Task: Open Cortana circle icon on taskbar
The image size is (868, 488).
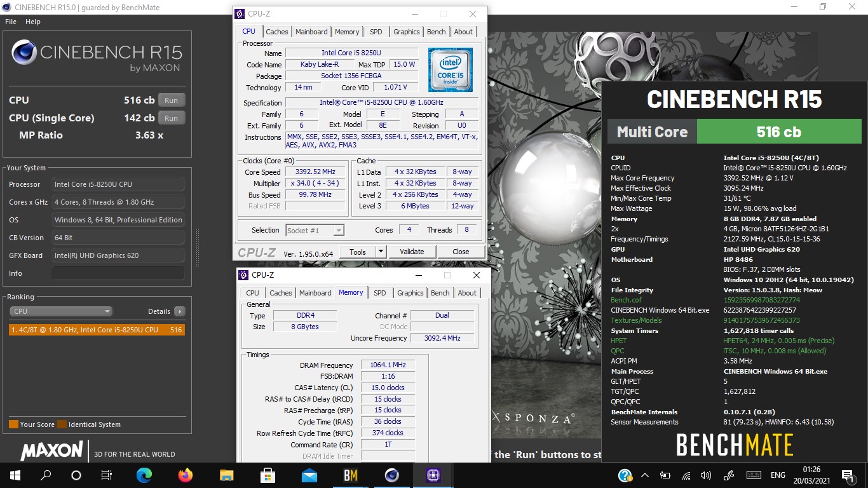Action: (76, 475)
